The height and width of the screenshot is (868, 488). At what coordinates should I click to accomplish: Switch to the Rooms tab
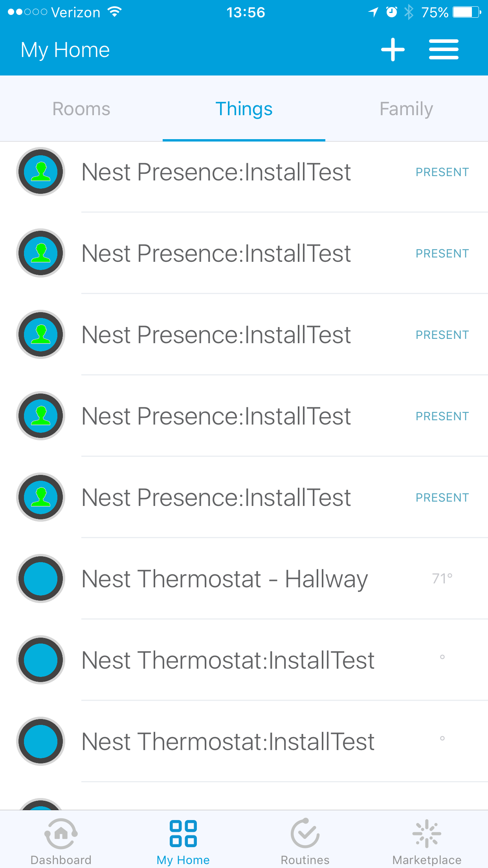81,109
